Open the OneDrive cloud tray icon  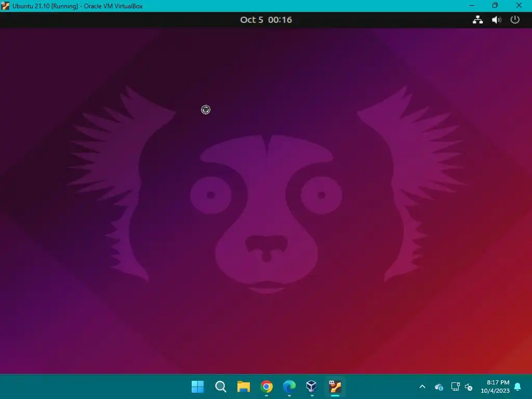pos(438,387)
